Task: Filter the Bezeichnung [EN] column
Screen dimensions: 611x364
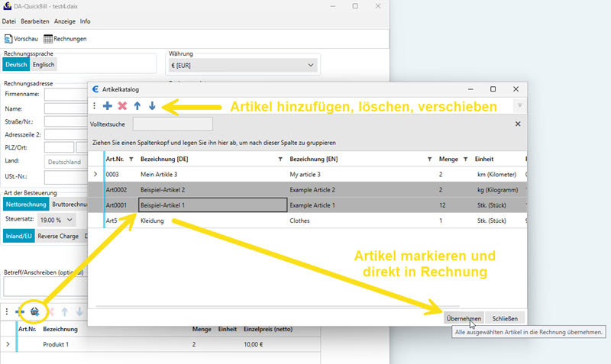Action: coord(429,159)
